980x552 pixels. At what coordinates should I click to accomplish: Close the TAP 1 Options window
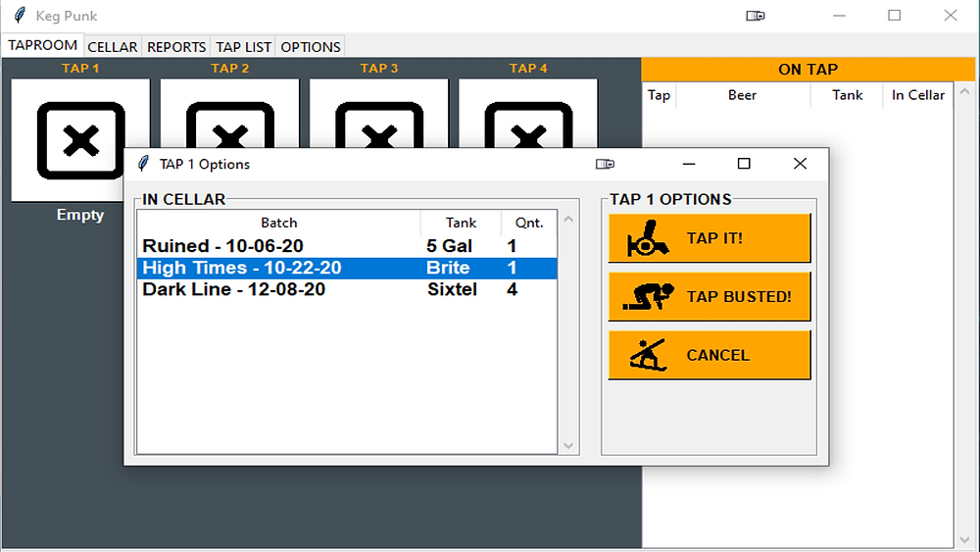800,164
